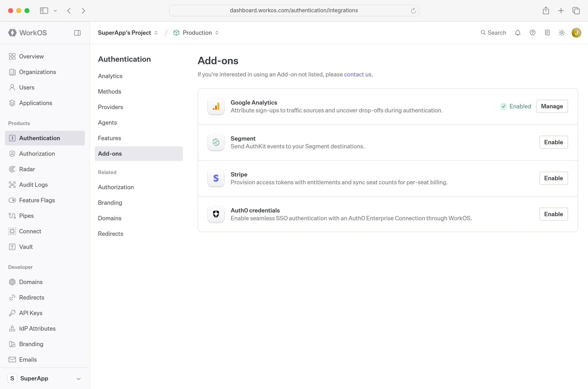Open the Production environment selector

(196, 33)
